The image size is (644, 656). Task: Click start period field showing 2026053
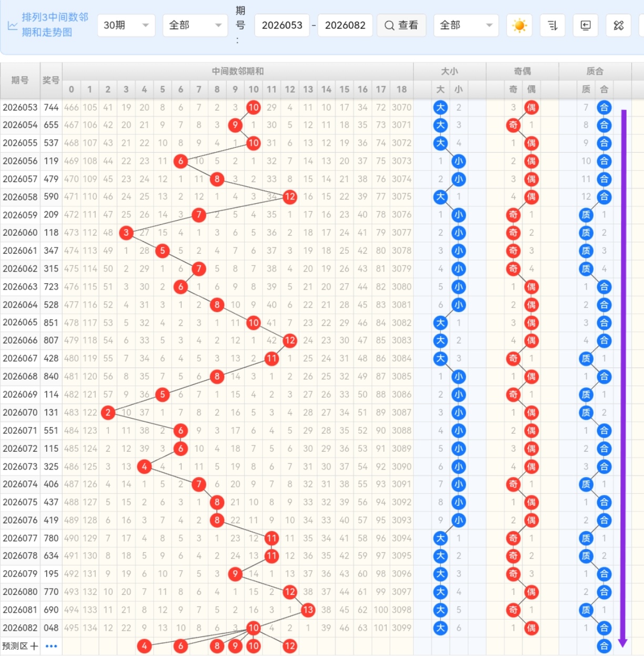(282, 25)
